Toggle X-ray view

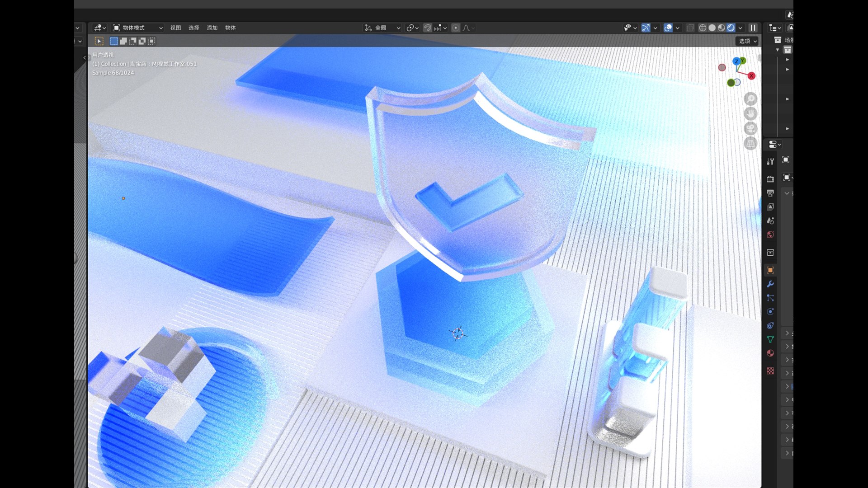tap(690, 28)
